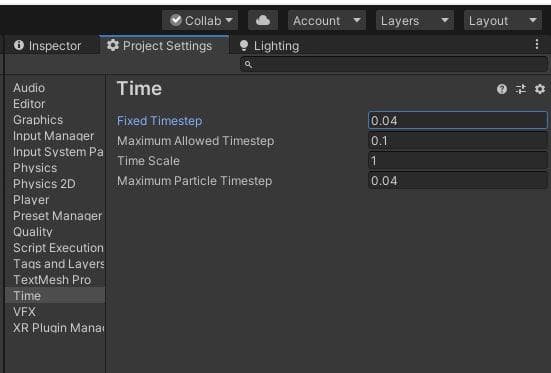Click the Fixed Timestep value field
This screenshot has height=373, width=551.
458,121
